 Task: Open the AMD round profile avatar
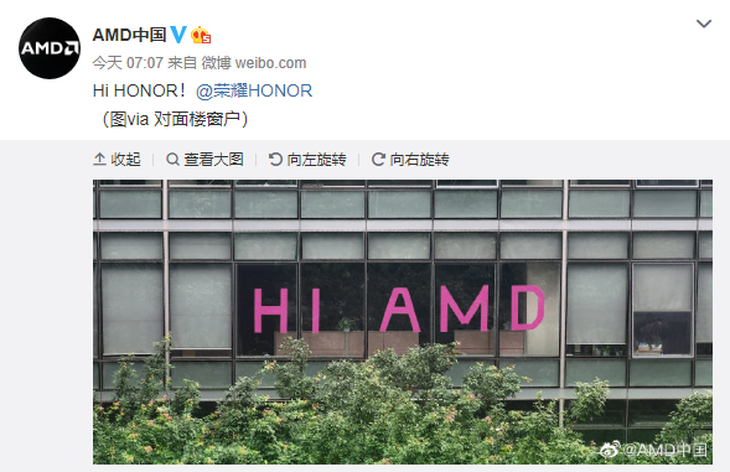point(49,48)
